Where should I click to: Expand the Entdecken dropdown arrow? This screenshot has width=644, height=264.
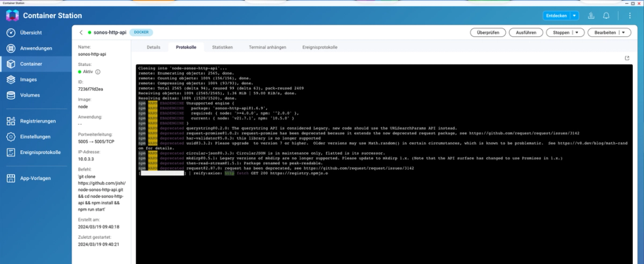coord(575,16)
